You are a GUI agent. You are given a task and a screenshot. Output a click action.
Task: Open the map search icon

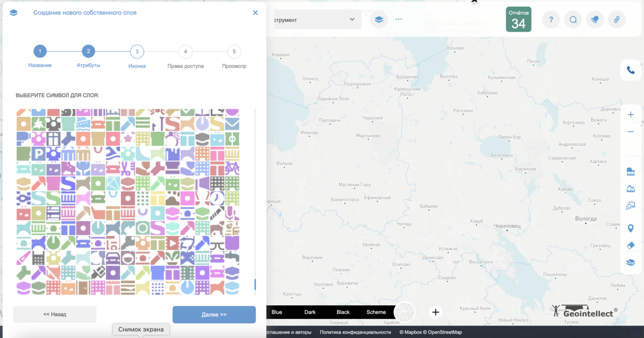click(x=573, y=19)
